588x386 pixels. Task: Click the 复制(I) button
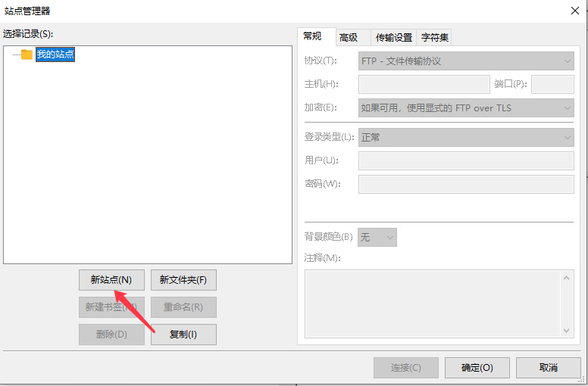pos(183,335)
